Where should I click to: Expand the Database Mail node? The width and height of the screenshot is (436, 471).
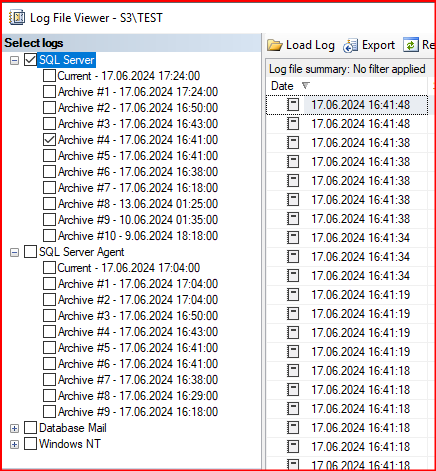pyautogui.click(x=14, y=428)
